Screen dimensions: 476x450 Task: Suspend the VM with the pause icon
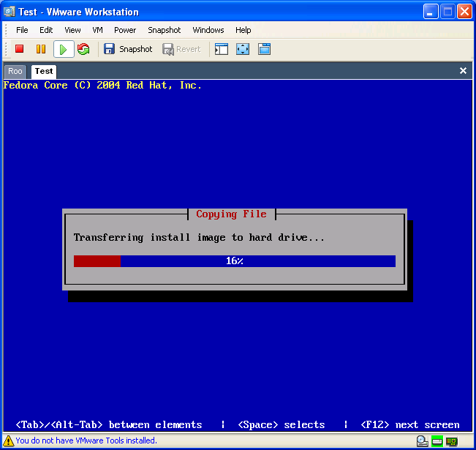tap(41, 49)
